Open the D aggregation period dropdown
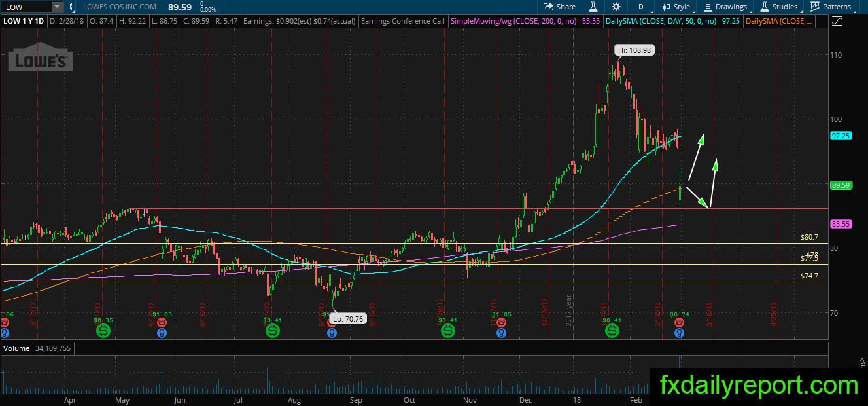Image resolution: width=868 pixels, height=406 pixels. (640, 7)
